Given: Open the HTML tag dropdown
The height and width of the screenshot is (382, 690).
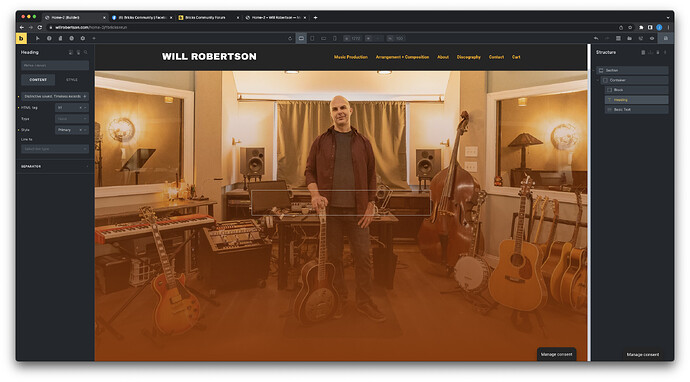Looking at the screenshot, I should click(72, 107).
